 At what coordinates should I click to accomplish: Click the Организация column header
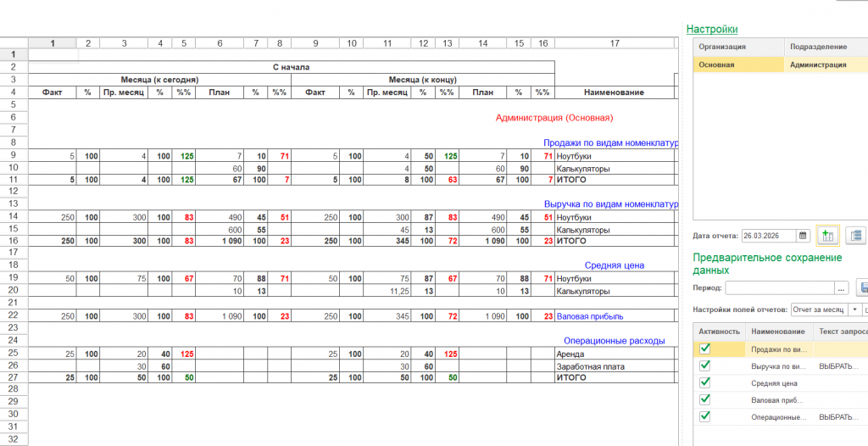(x=738, y=47)
